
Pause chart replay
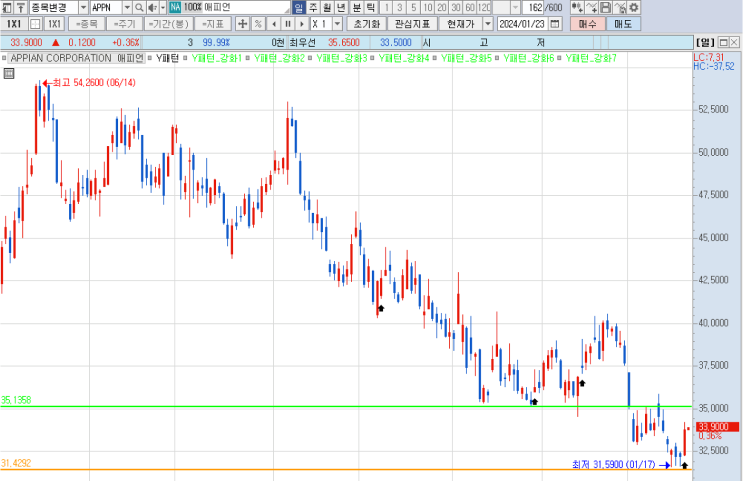click(x=288, y=24)
